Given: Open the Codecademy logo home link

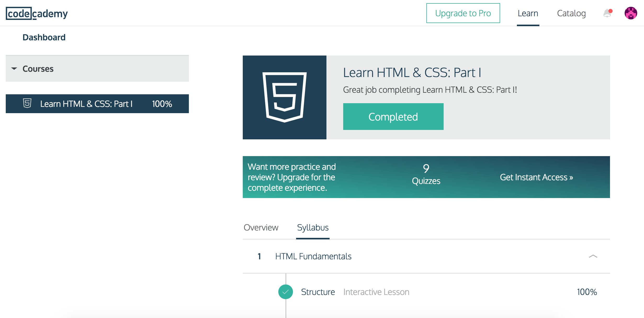Looking at the screenshot, I should click(37, 13).
